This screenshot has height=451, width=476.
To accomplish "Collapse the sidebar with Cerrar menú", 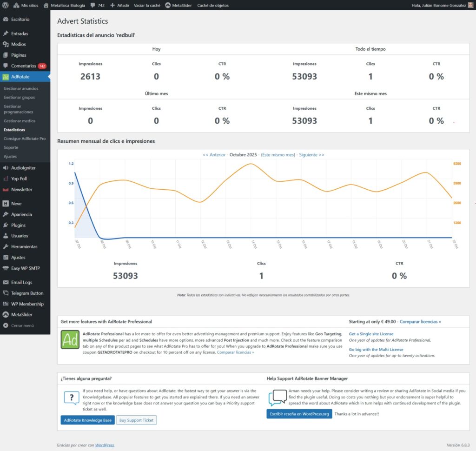I will [19, 325].
